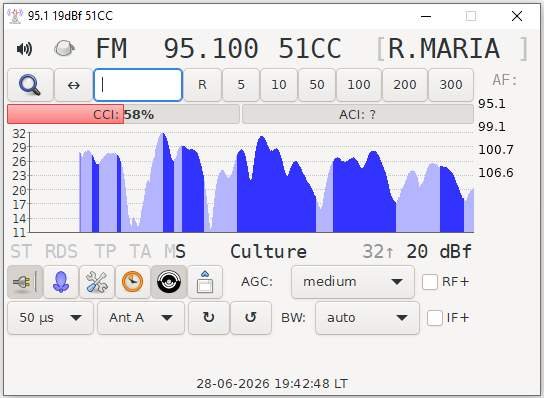Toggle the black circular RDS spy icon

[x=169, y=282]
